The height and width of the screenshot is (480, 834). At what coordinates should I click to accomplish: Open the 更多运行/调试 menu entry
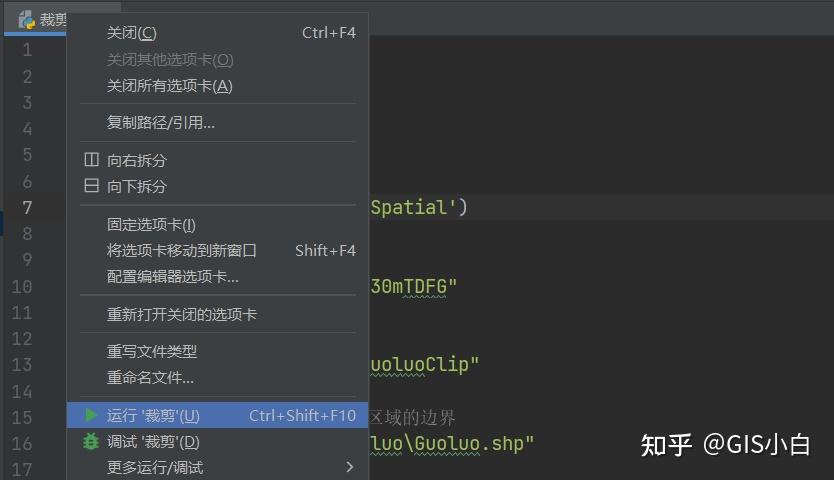[155, 467]
